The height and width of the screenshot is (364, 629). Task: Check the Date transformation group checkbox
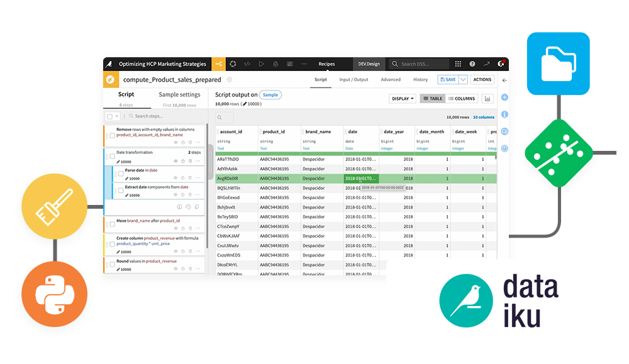pyautogui.click(x=113, y=157)
